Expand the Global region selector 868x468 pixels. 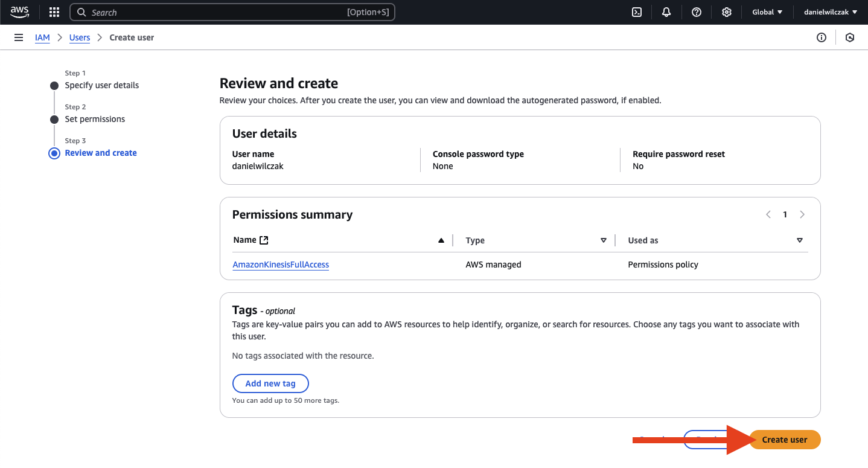coord(767,12)
